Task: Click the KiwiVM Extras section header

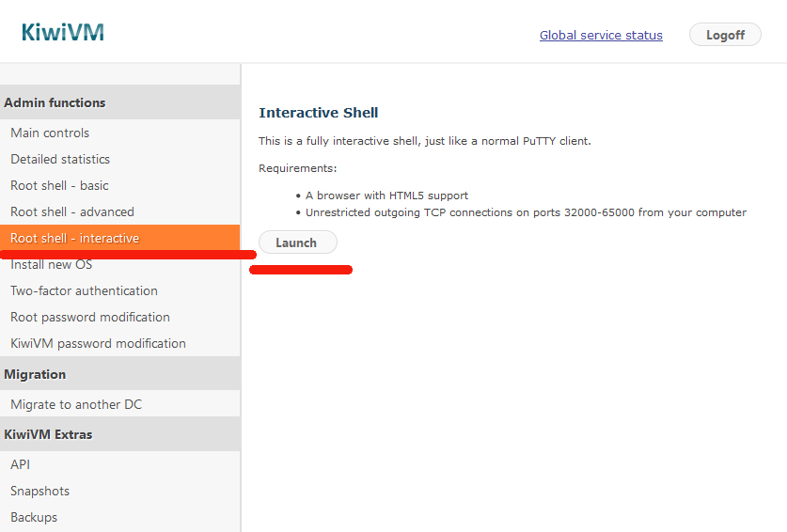Action: pos(48,434)
